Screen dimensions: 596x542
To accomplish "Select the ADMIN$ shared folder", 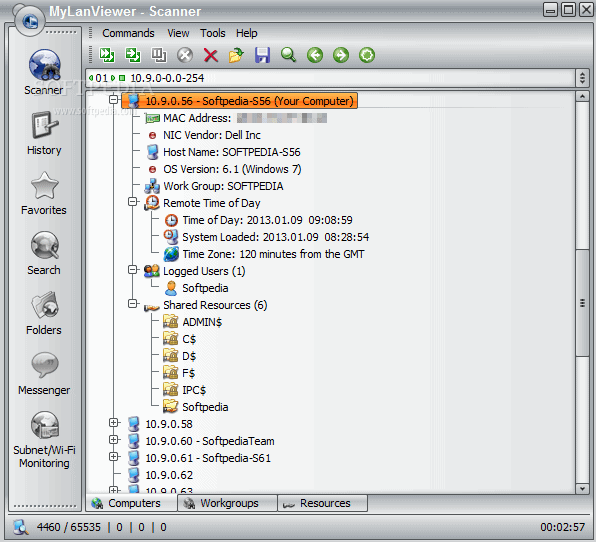I will 193,322.
